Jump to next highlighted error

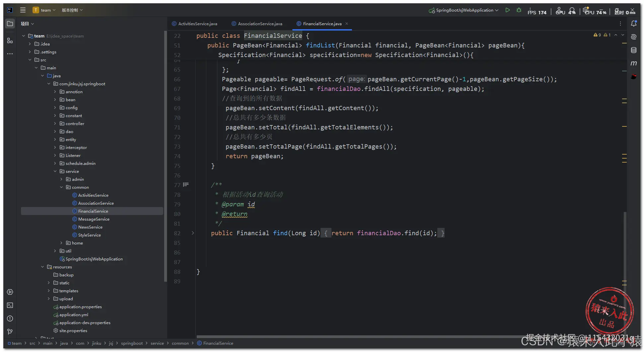(623, 35)
